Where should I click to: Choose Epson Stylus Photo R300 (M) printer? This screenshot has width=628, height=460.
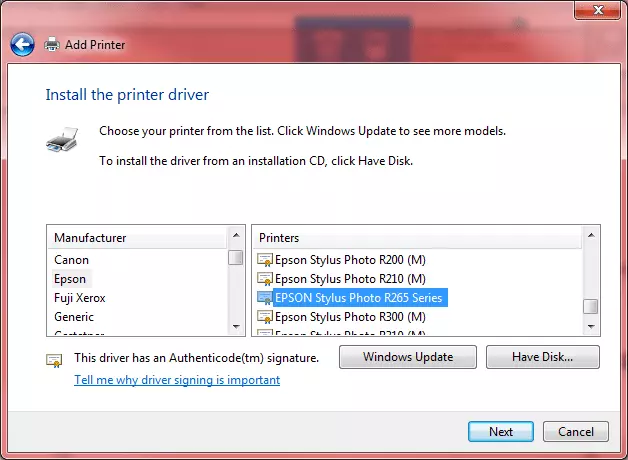pyautogui.click(x=350, y=316)
